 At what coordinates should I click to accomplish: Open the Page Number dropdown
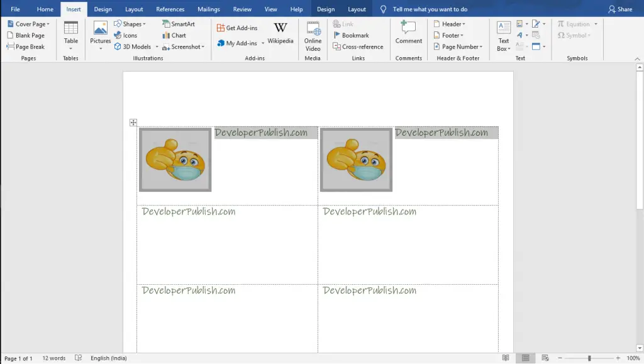tap(458, 47)
